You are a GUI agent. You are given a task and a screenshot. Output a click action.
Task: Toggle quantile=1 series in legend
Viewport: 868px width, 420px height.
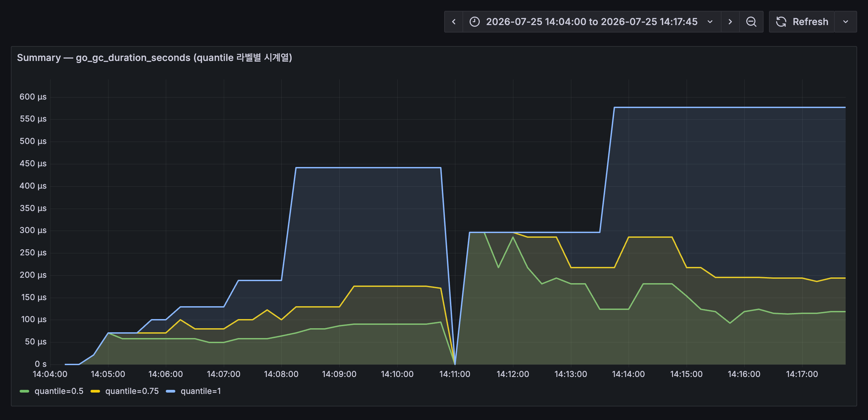[201, 391]
